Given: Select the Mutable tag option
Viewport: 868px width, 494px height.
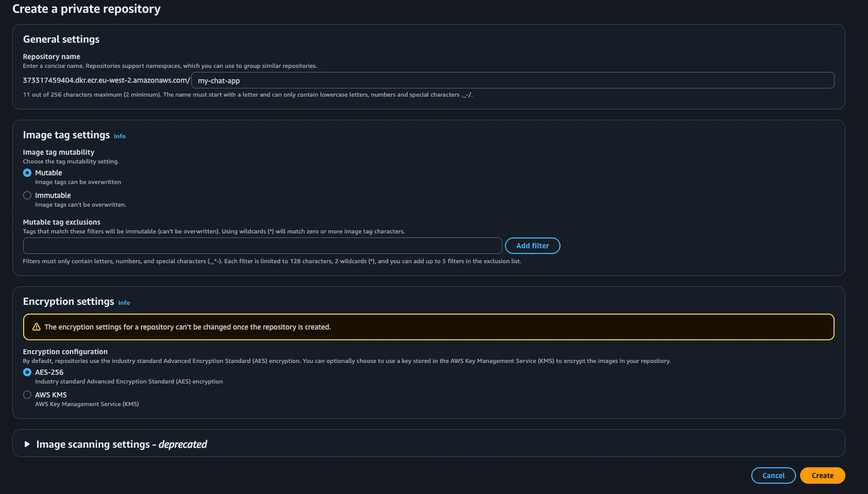Looking at the screenshot, I should click(x=27, y=173).
